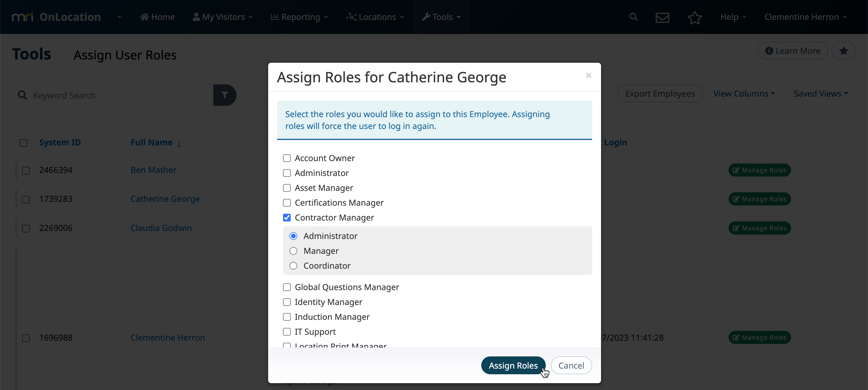
Task: Enable the Induction Manager checkbox
Action: 287,317
